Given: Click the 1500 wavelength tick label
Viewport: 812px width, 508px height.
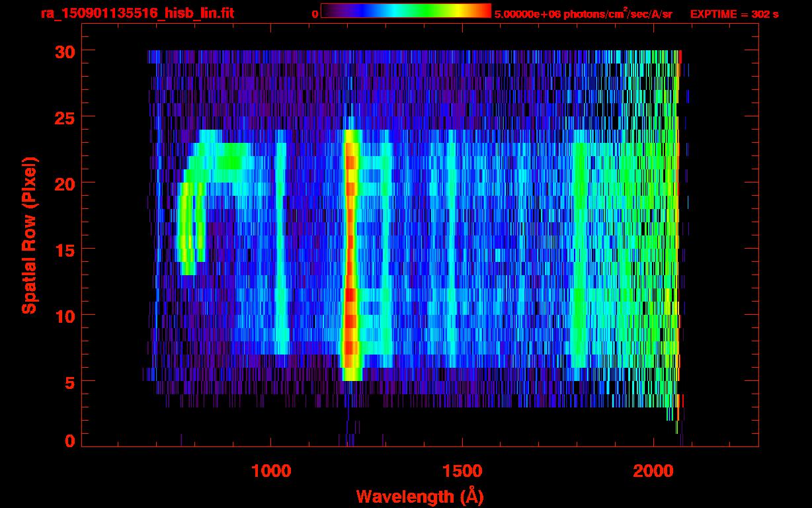Looking at the screenshot, I should pos(462,470).
